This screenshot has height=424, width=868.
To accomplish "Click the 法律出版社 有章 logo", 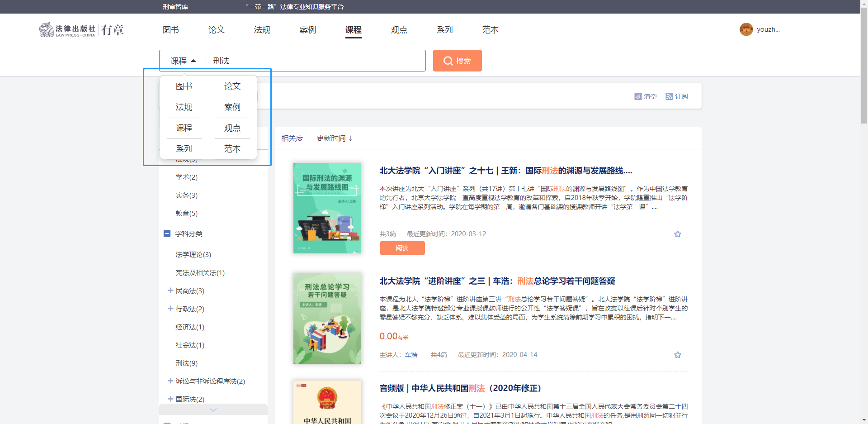I will click(81, 30).
